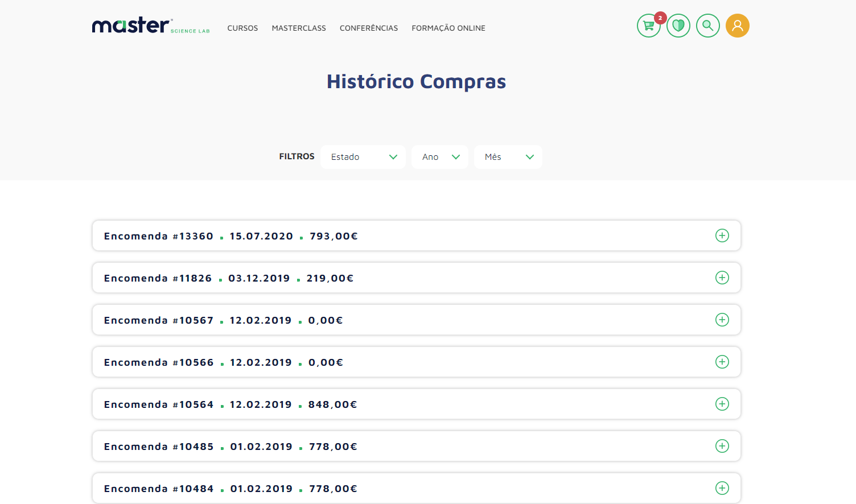Image resolution: width=856 pixels, height=504 pixels.
Task: Open the Mês filter dropdown
Action: [508, 157]
